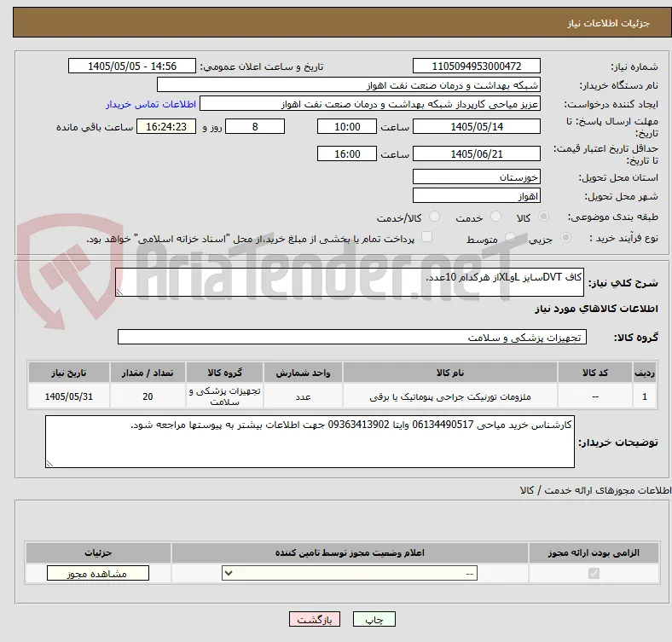Click the مشاهده مجوز button
Image resolution: width=672 pixels, height=642 pixels.
[98, 574]
